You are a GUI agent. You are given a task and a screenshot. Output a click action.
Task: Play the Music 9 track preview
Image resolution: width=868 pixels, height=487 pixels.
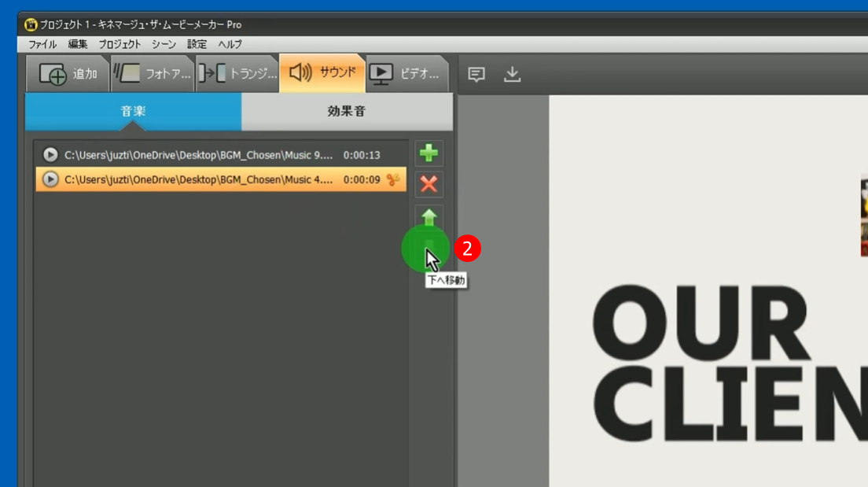[x=50, y=155]
